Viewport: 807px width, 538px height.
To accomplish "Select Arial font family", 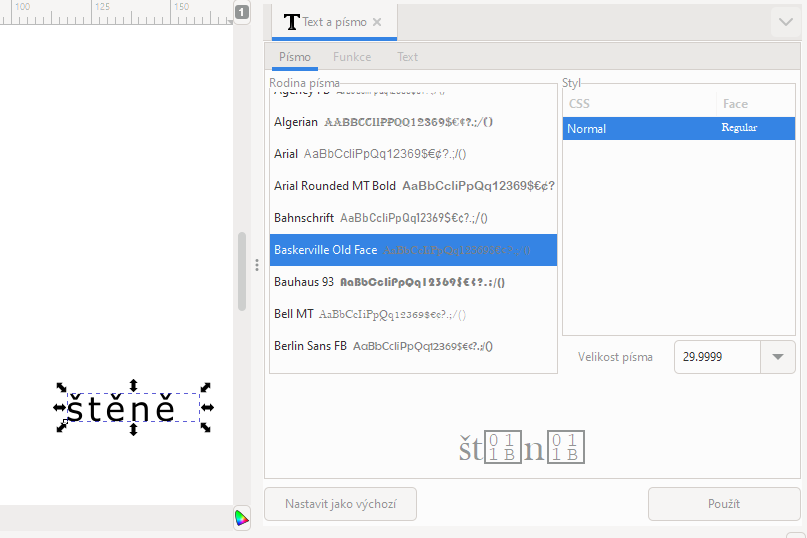I will (413, 154).
